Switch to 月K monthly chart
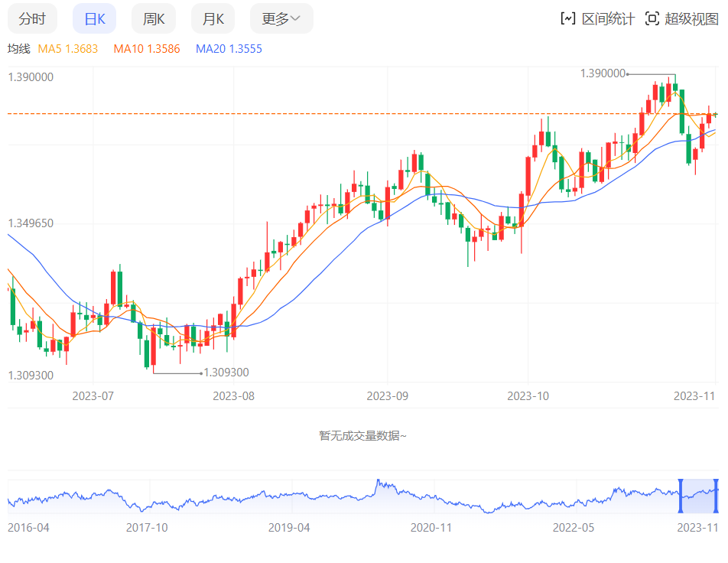This screenshot has height=563, width=728. click(213, 18)
